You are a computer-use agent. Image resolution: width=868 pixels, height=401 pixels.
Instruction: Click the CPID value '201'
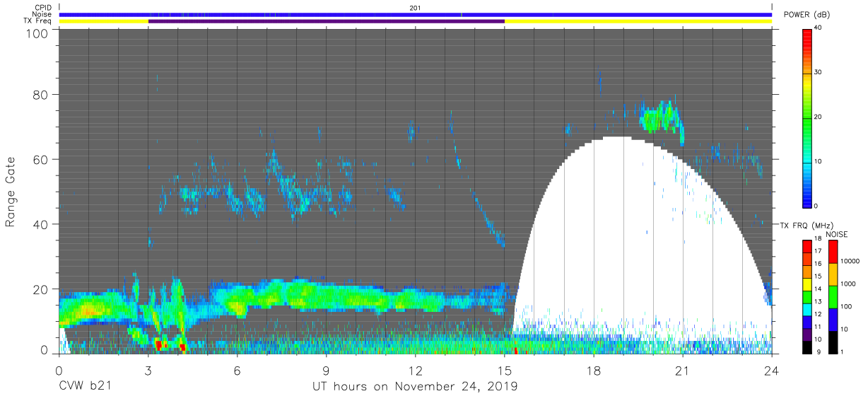click(415, 8)
